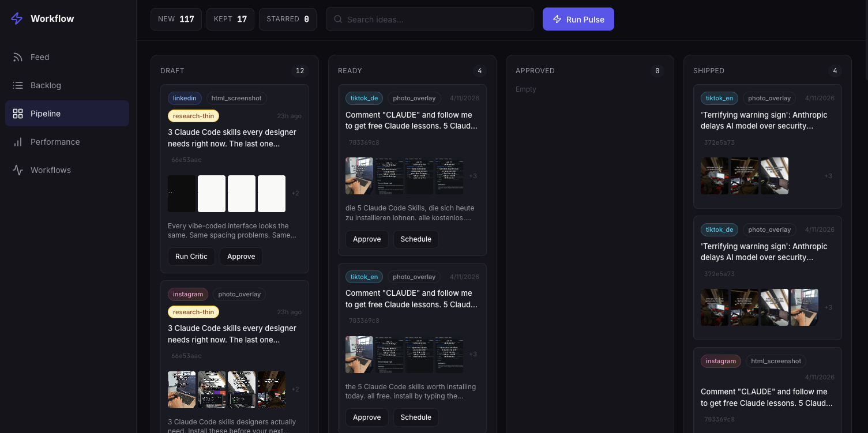The height and width of the screenshot is (433, 868).
Task: Click ID 372e5a73 on shipped tiktok_en card
Action: click(x=719, y=142)
